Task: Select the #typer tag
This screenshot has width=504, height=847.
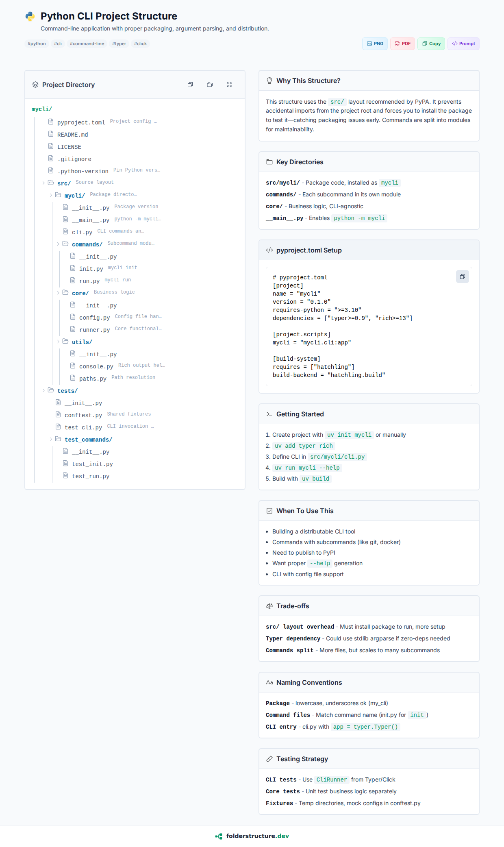Action: [119, 44]
